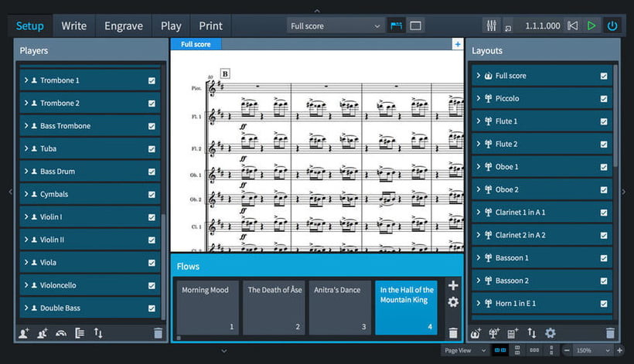
Task: Open the Full score layout dropdown
Action: tap(336, 26)
